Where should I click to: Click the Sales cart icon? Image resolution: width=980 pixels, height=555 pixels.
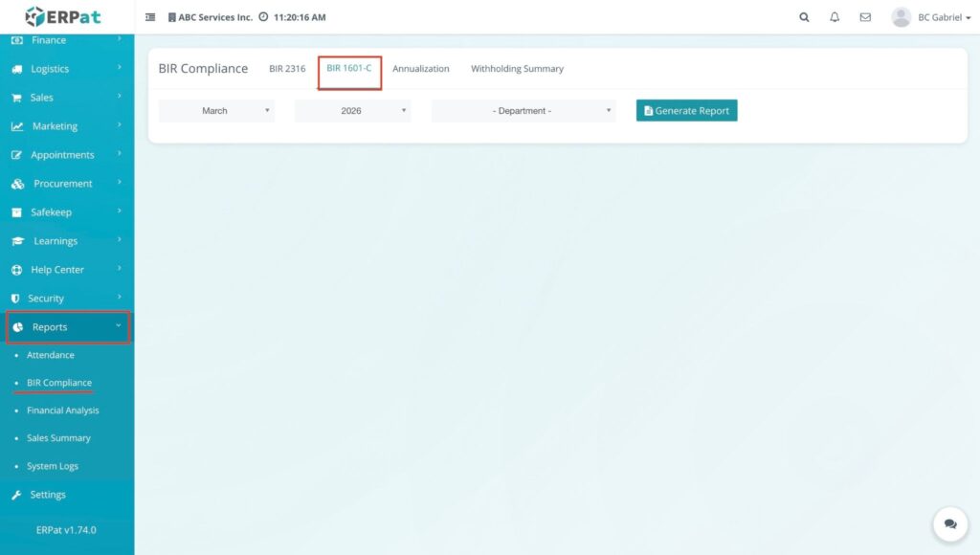(x=16, y=98)
